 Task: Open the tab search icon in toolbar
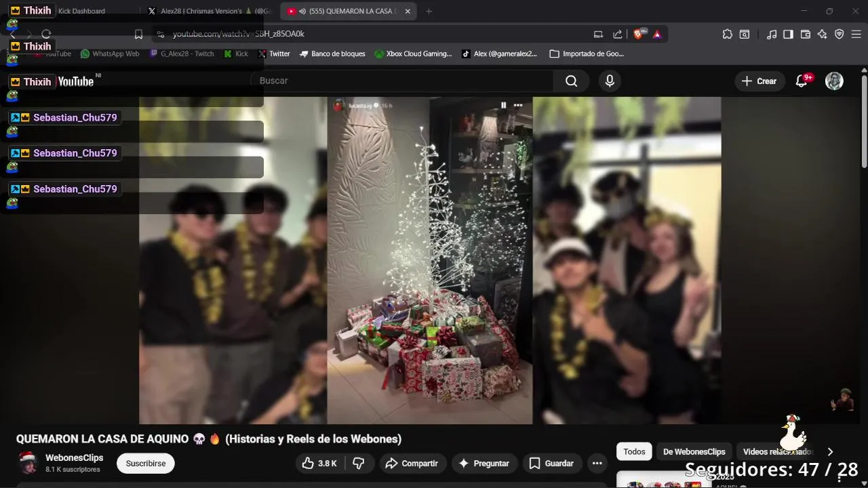coord(745,34)
